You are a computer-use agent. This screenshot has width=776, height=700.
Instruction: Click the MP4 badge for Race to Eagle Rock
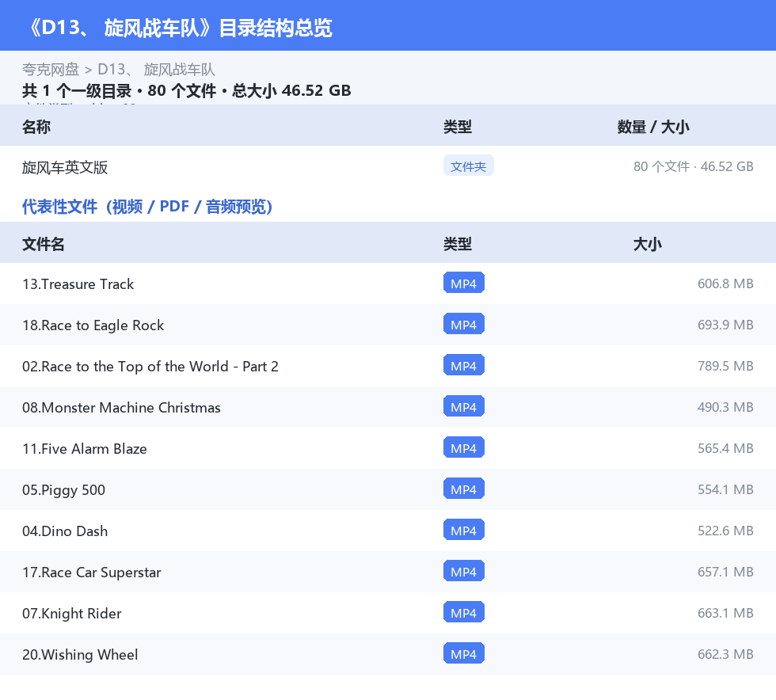(x=464, y=324)
